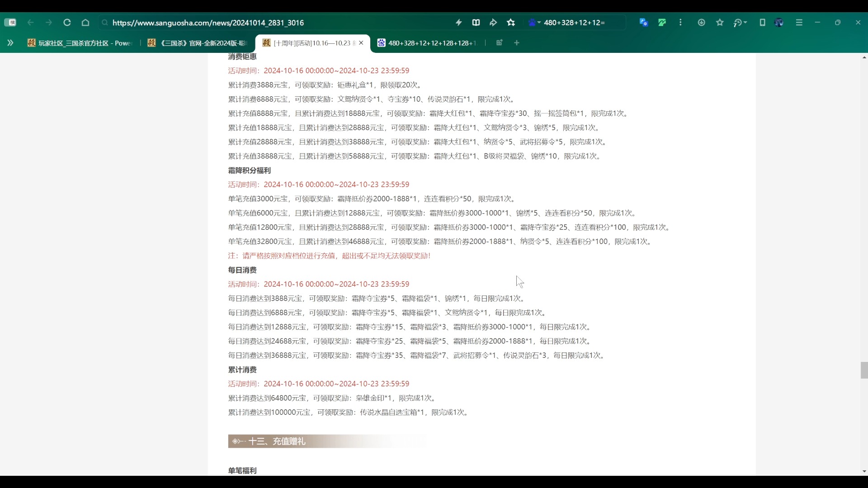The image size is (868, 488).
Task: Click the 十三、充值赠礼 section header
Action: 327,441
